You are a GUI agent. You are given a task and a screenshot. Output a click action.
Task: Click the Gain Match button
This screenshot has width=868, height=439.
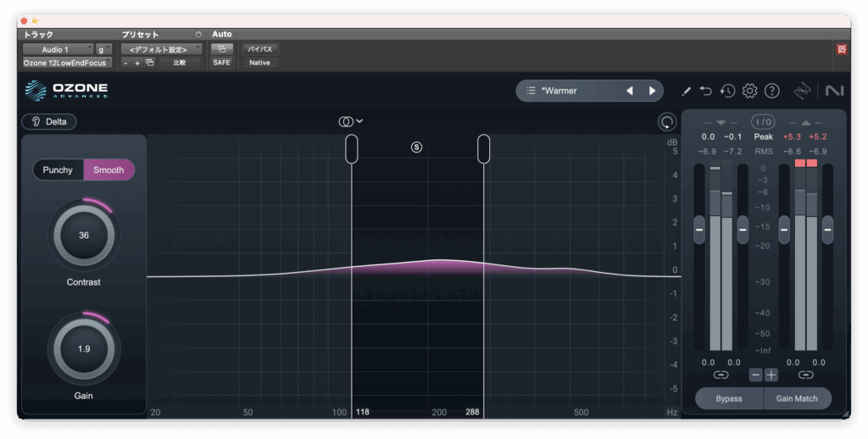click(x=797, y=398)
